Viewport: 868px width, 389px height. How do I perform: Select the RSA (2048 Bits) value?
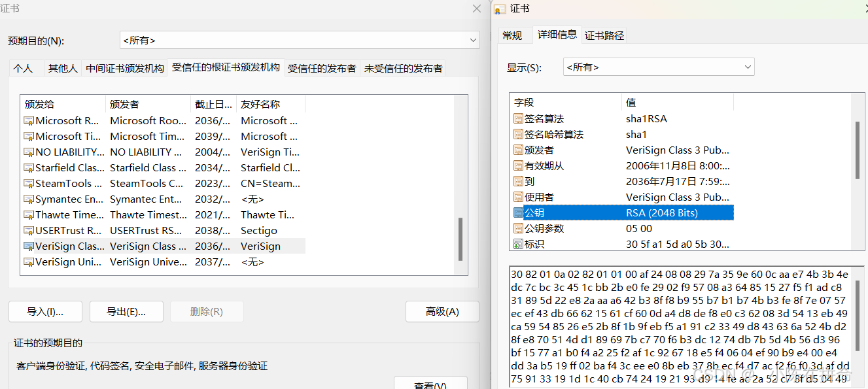662,213
